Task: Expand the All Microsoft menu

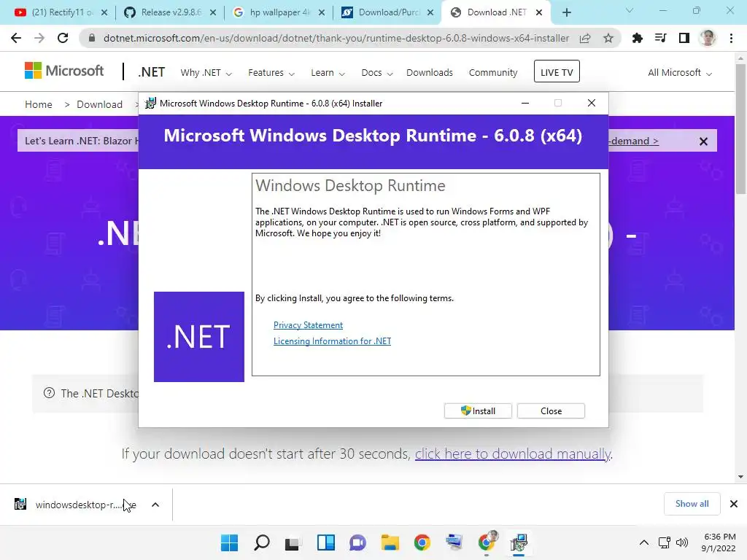Action: (x=680, y=73)
